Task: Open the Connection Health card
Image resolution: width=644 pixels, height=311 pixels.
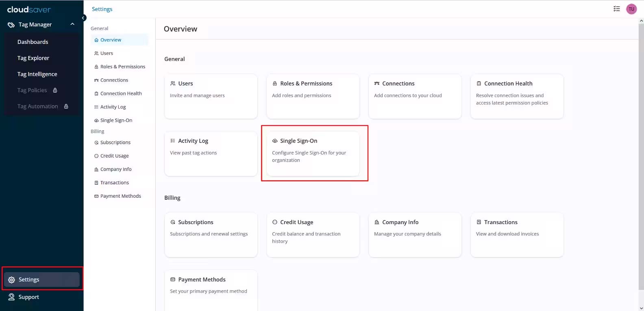Action: pyautogui.click(x=516, y=96)
